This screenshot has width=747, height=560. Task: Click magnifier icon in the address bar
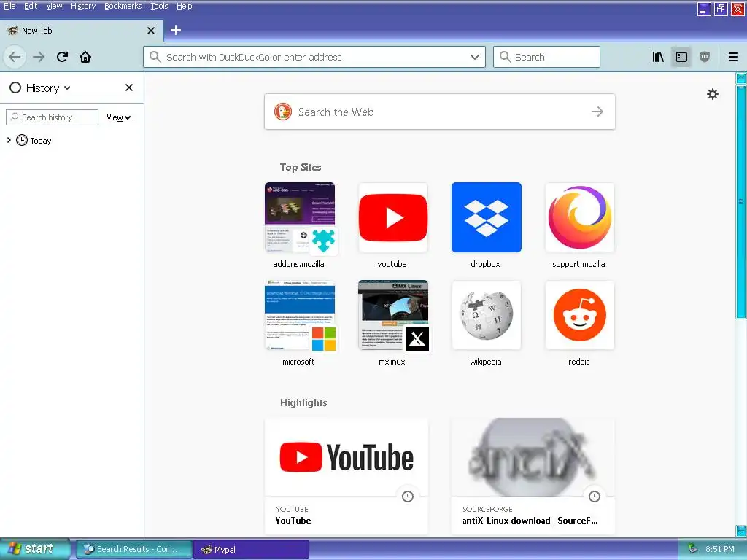(x=155, y=57)
